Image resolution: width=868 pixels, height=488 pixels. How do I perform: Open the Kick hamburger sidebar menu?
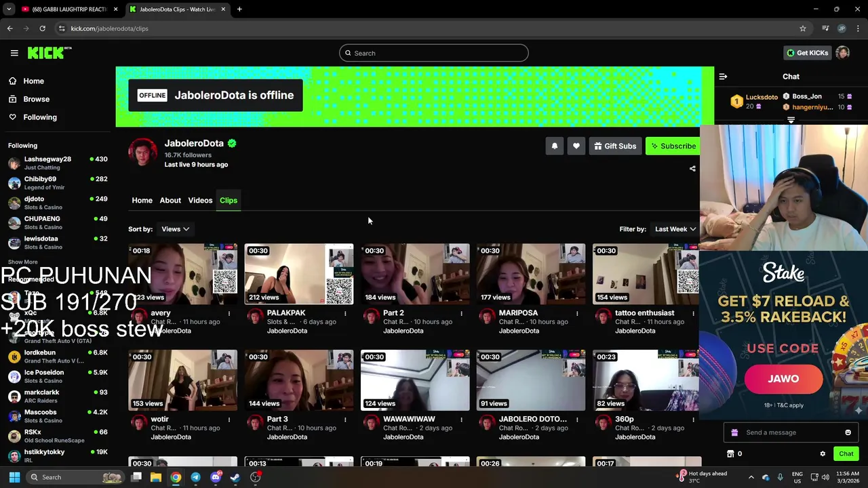click(14, 53)
